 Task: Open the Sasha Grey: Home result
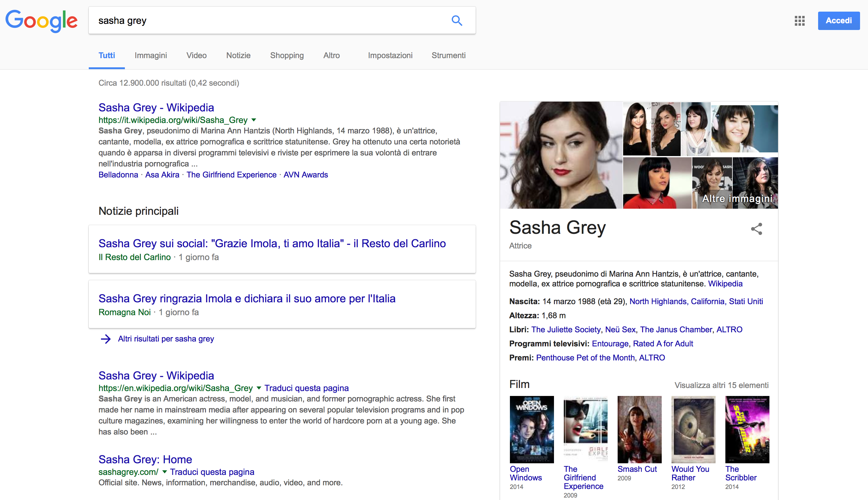[x=145, y=460]
